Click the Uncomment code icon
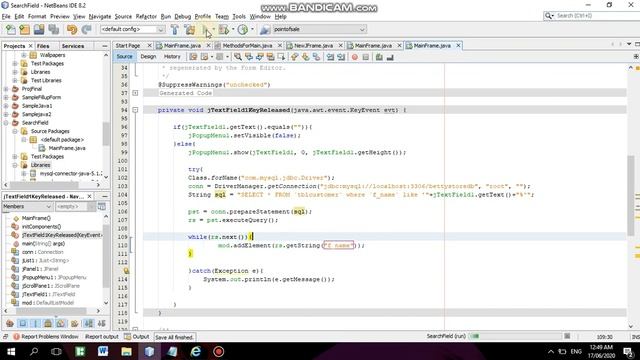This screenshot has width=640, height=360. 390,57
